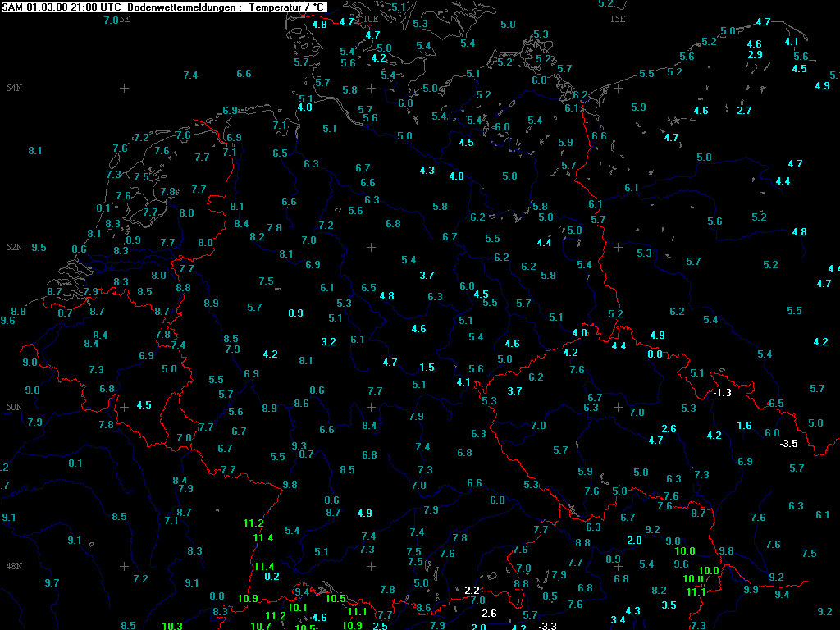Select the 54N latitude label
840x630 pixels.
(14, 88)
